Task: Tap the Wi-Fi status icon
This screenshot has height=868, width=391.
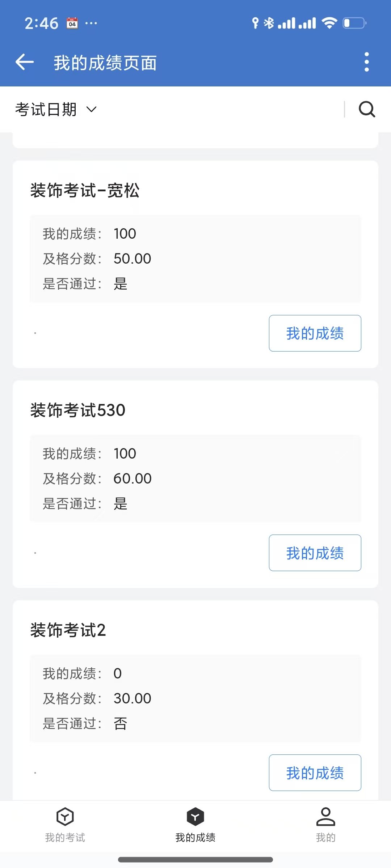Action: tap(329, 23)
